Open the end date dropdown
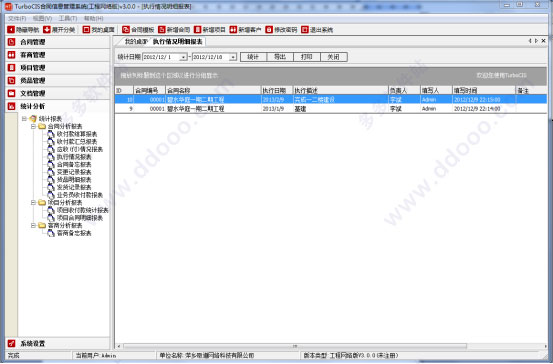The image size is (553, 364). click(x=233, y=57)
